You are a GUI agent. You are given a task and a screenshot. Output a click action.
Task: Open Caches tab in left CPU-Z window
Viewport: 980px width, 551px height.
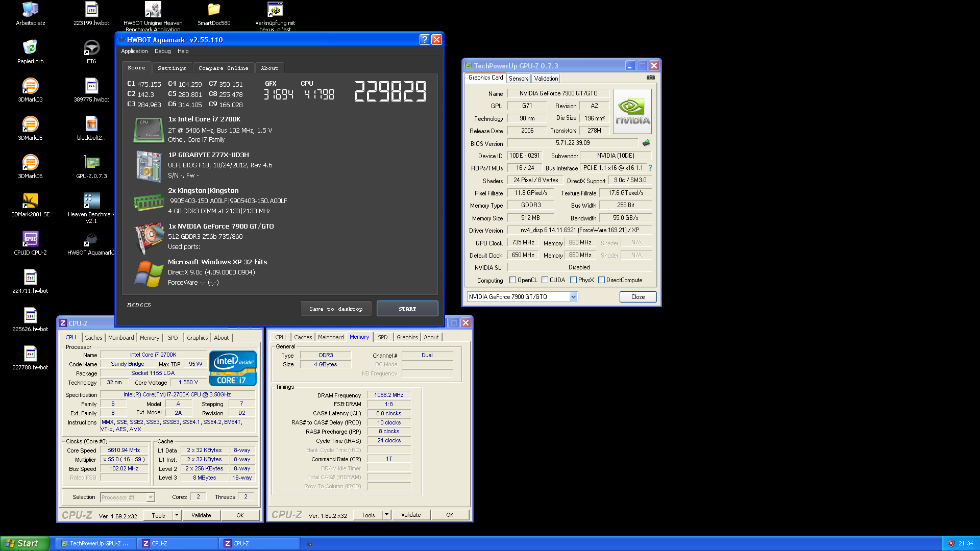[x=93, y=338]
